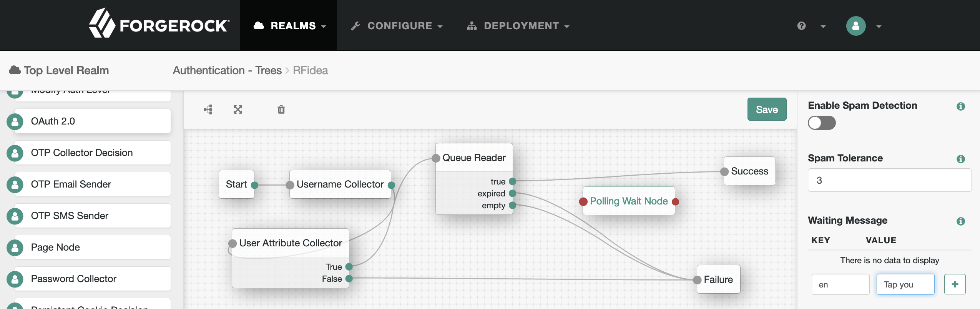Select the Failure node
This screenshot has height=309, width=980.
718,279
